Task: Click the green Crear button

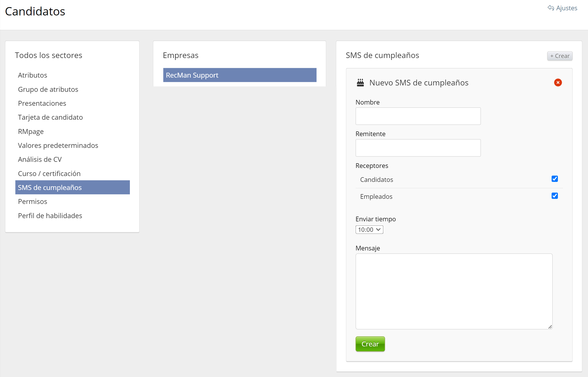Action: point(370,344)
